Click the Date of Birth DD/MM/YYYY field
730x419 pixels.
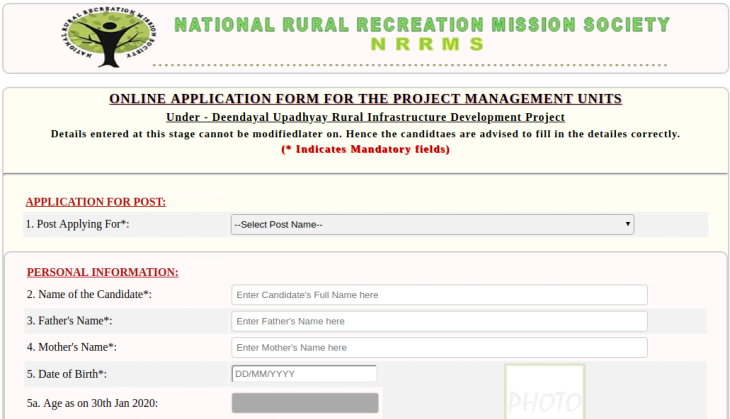point(304,374)
